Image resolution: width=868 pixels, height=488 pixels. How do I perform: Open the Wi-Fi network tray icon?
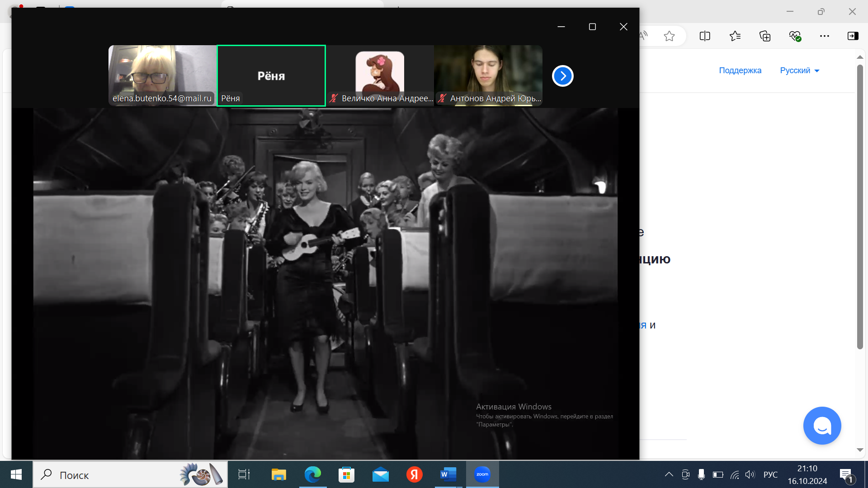pyautogui.click(x=735, y=474)
